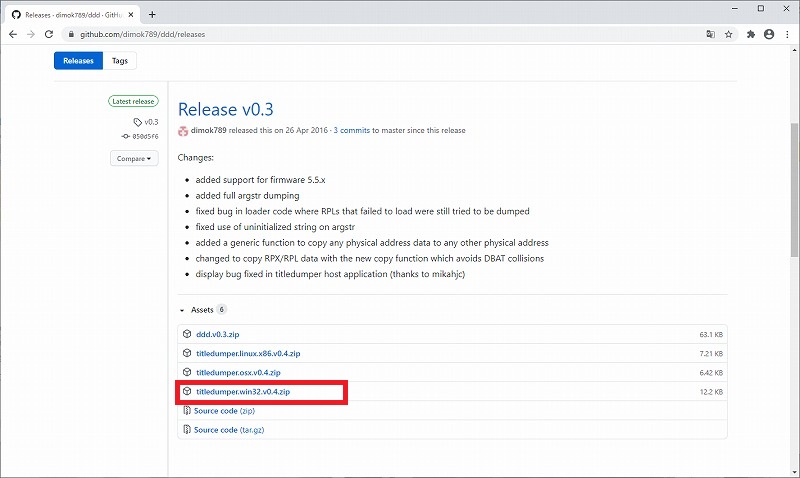
Task: Click package icon beside ddd.v0.3.zip
Action: point(187,334)
